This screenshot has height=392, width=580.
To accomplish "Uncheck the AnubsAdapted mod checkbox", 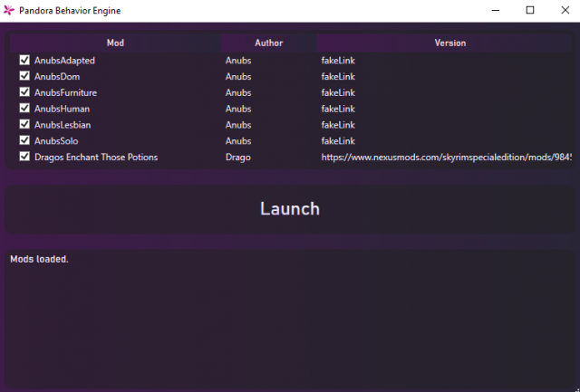I will [x=24, y=60].
